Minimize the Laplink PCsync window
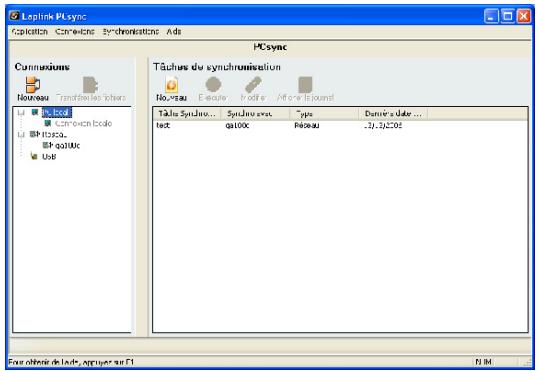 (x=491, y=16)
